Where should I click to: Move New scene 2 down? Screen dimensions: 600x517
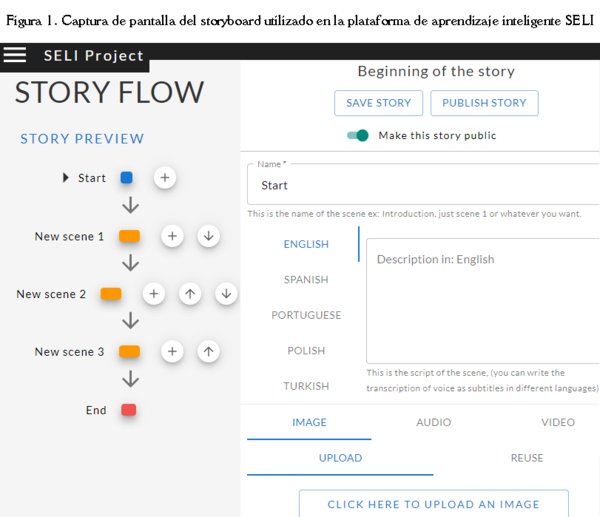pyautogui.click(x=226, y=294)
